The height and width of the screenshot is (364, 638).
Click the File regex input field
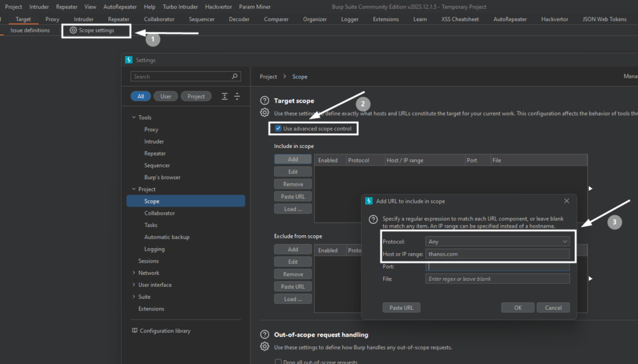[x=497, y=279]
